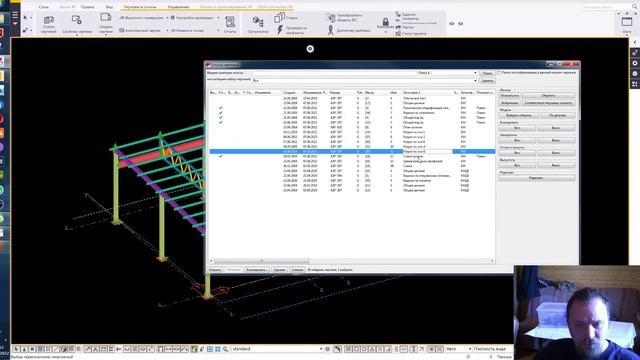Click Показать все filter button
The height and width of the screenshot is (360, 640).
click(x=509, y=96)
